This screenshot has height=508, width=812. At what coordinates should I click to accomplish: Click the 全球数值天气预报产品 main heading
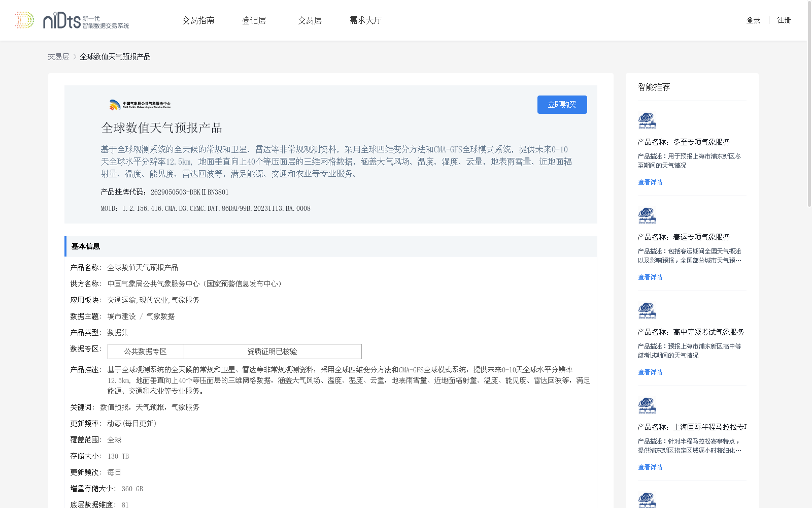[x=162, y=128]
